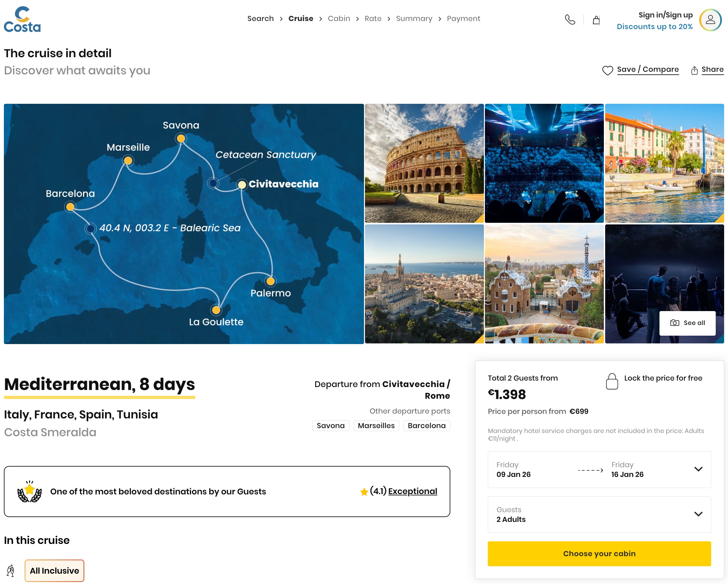Expand the cruise dates dropdown
This screenshot has height=584, width=728.
(x=698, y=469)
